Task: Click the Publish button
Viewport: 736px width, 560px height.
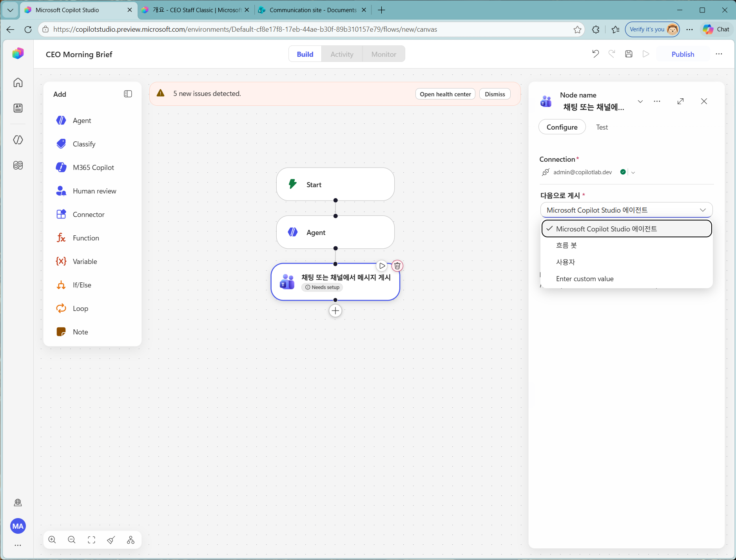Action: click(683, 54)
